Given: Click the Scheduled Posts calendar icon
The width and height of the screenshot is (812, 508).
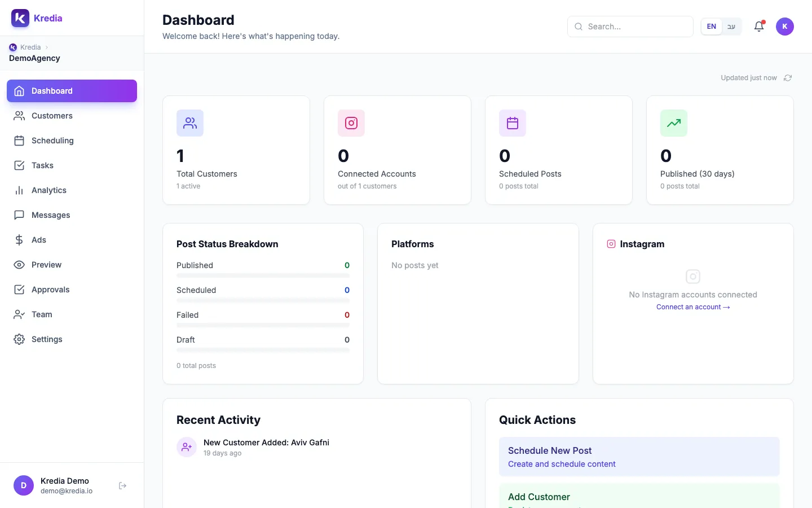Looking at the screenshot, I should [513, 123].
